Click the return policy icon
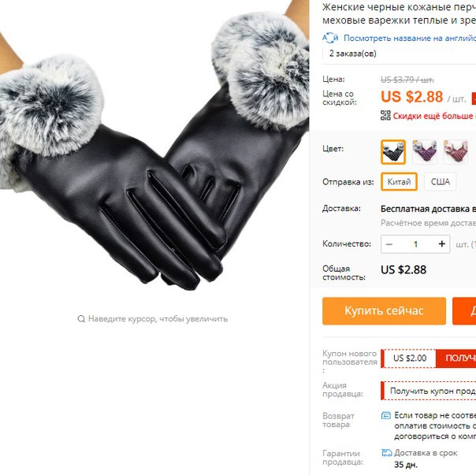476x475 pixels. pos(386,415)
